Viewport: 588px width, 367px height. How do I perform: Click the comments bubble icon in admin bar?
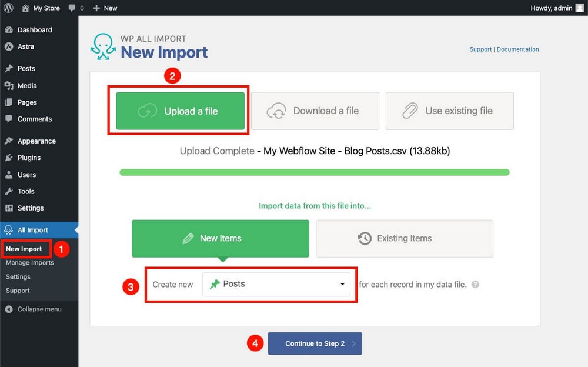click(72, 8)
